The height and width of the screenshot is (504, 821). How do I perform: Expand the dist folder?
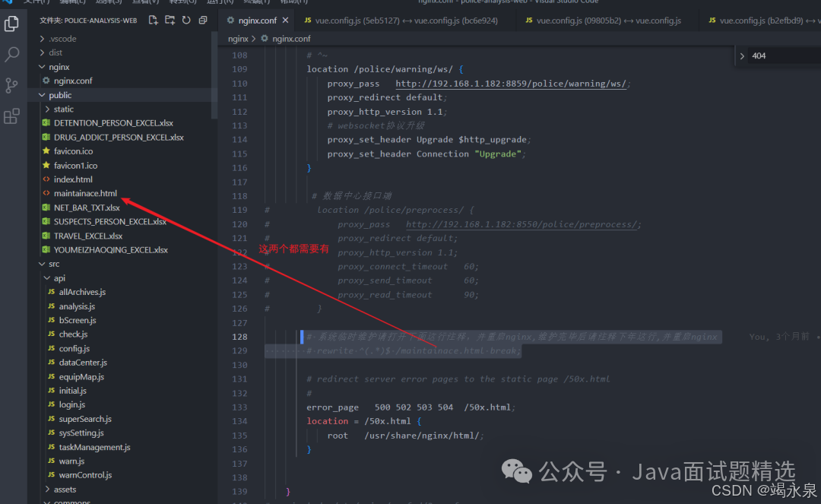[55, 52]
